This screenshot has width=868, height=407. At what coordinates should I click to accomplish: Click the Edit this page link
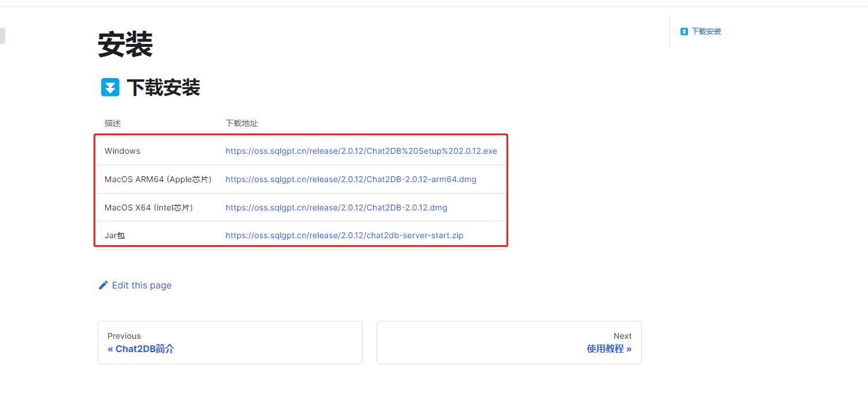coord(135,285)
